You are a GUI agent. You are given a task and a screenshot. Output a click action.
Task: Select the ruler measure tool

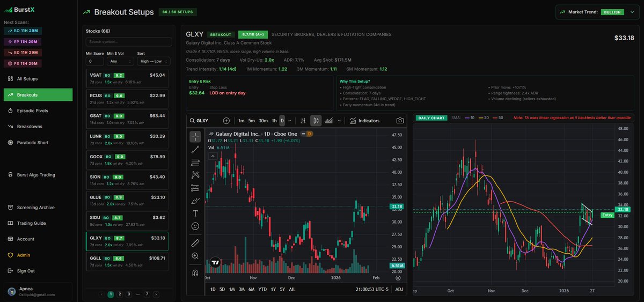pyautogui.click(x=195, y=243)
